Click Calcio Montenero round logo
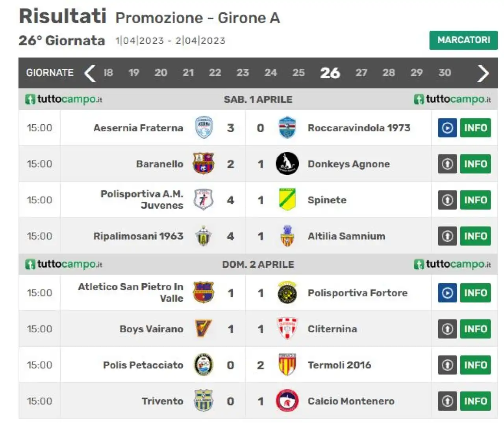 click(287, 401)
